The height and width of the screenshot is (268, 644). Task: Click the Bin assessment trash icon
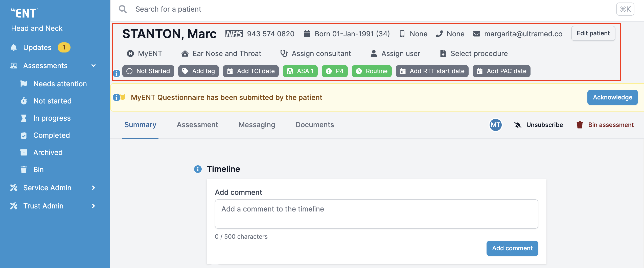(x=580, y=125)
